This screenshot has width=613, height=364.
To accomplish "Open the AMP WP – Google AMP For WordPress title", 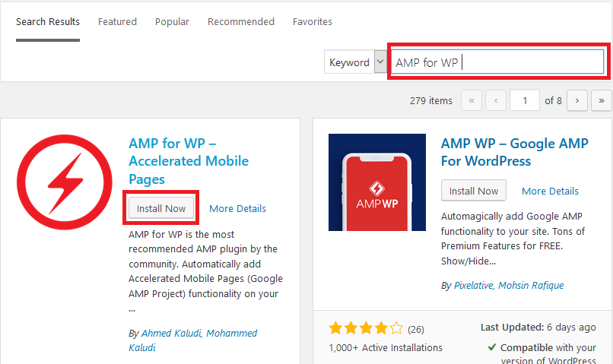I will pyautogui.click(x=514, y=152).
